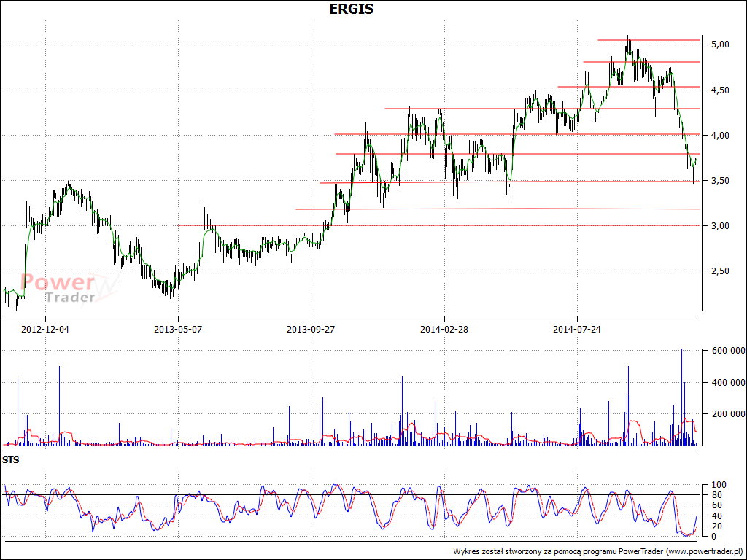This screenshot has height=560, width=747.
Task: Select the 2012-12-04 date label
Action: tap(45, 330)
